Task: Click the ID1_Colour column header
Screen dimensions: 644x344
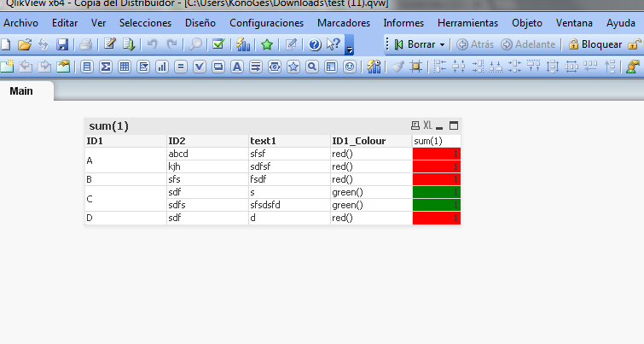Action: click(x=371, y=141)
